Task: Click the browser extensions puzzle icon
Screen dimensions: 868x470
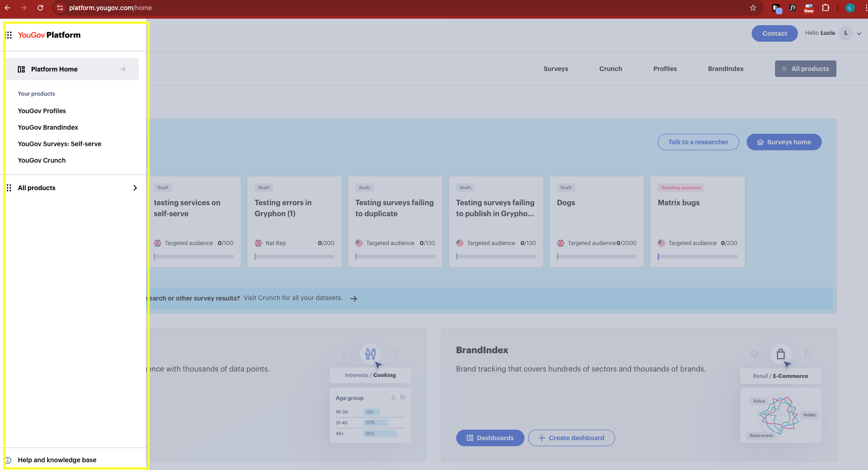Action: tap(826, 8)
